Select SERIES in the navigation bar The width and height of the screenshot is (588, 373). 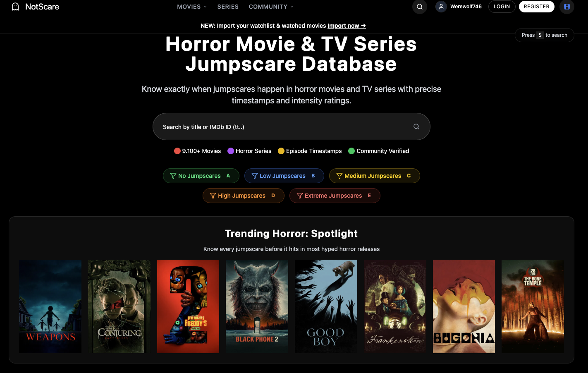point(228,7)
